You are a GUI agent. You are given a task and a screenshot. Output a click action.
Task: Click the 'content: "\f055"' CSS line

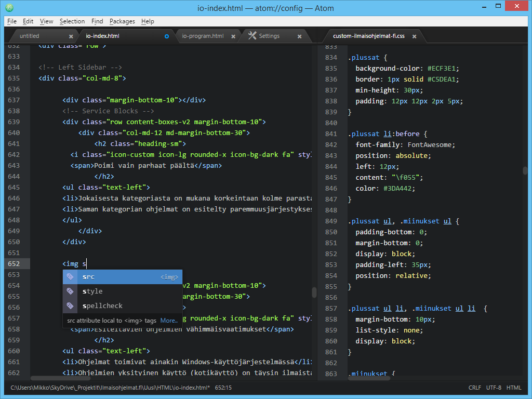point(389,178)
